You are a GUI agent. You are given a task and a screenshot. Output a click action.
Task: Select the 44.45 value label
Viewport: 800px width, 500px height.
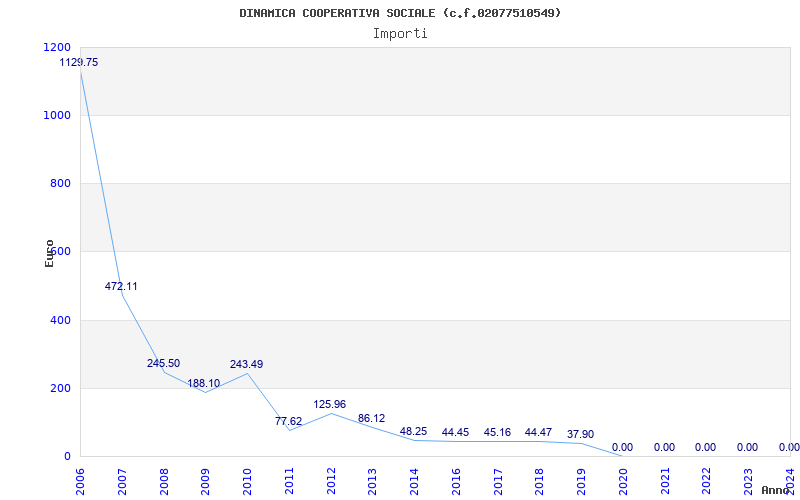point(455,433)
